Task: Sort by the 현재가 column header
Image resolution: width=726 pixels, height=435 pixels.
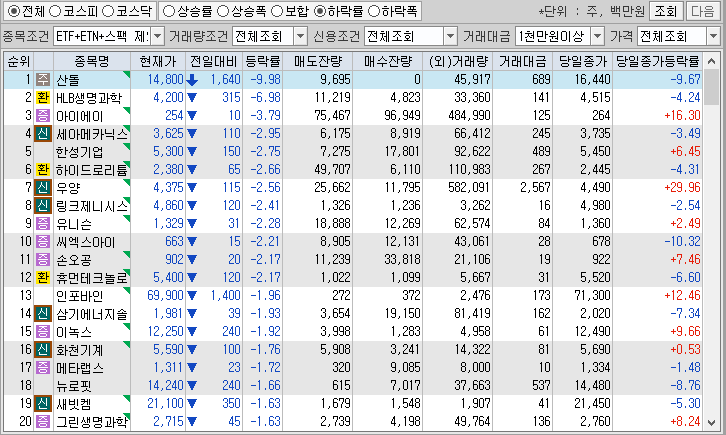Action: tap(158, 61)
